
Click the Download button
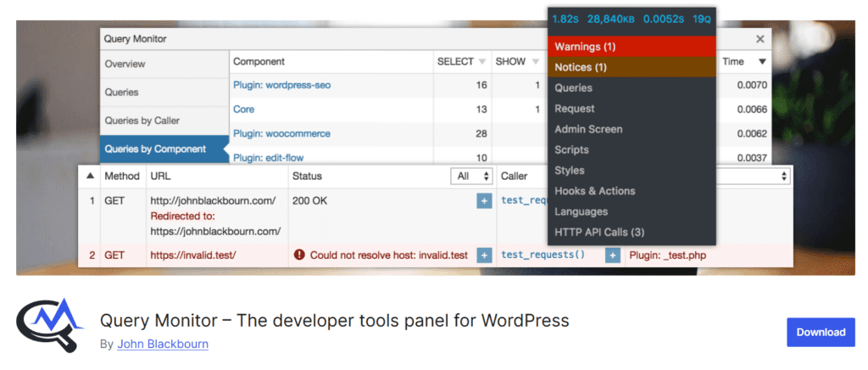(821, 333)
